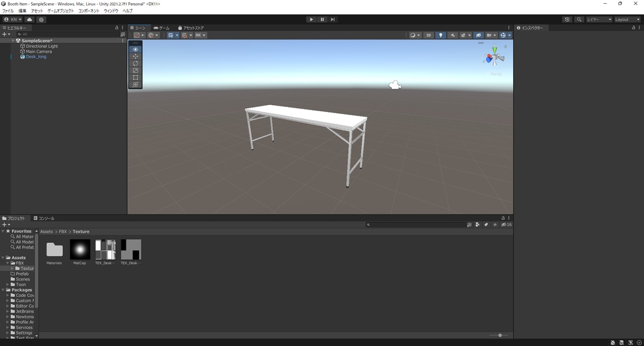Select the View (hand) tool in the scene overlay

click(136, 49)
